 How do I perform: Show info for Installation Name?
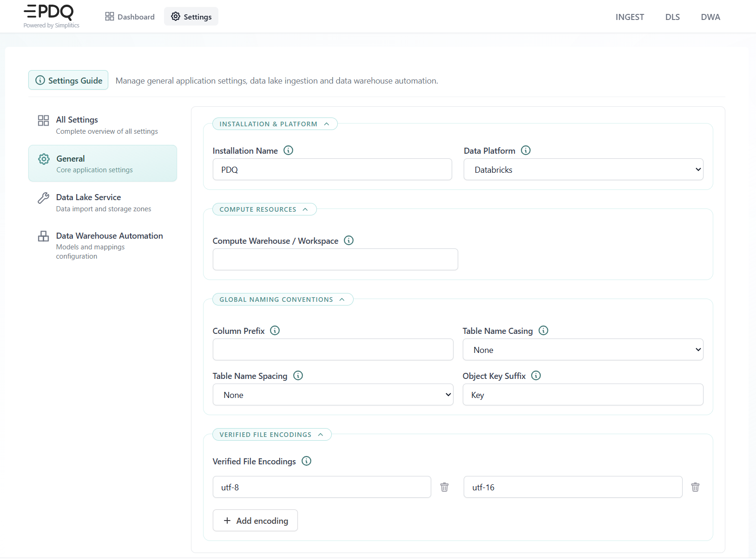tap(289, 150)
